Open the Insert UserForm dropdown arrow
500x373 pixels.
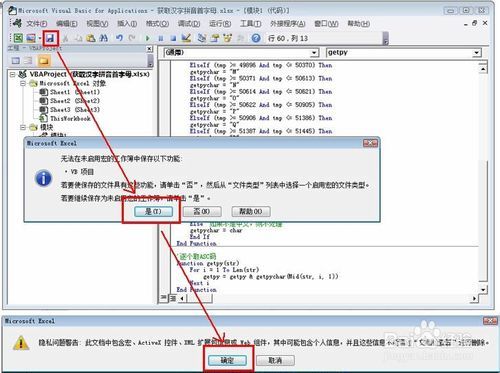(x=39, y=38)
